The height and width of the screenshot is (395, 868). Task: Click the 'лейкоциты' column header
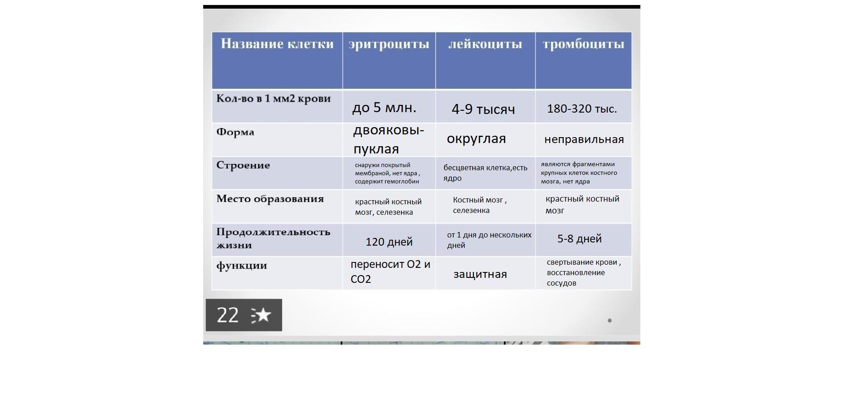point(485,44)
